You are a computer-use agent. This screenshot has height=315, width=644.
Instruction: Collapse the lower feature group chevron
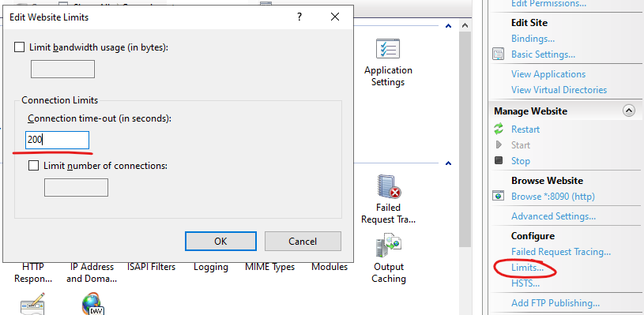click(449, 163)
